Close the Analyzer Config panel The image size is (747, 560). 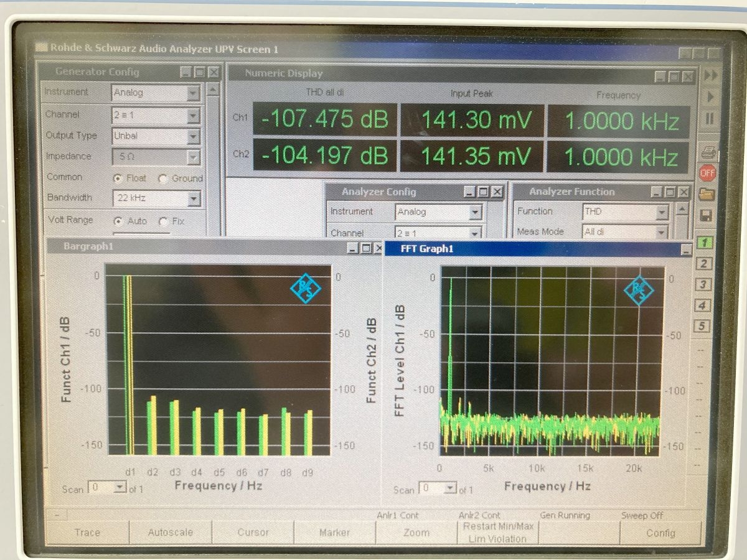point(497,192)
